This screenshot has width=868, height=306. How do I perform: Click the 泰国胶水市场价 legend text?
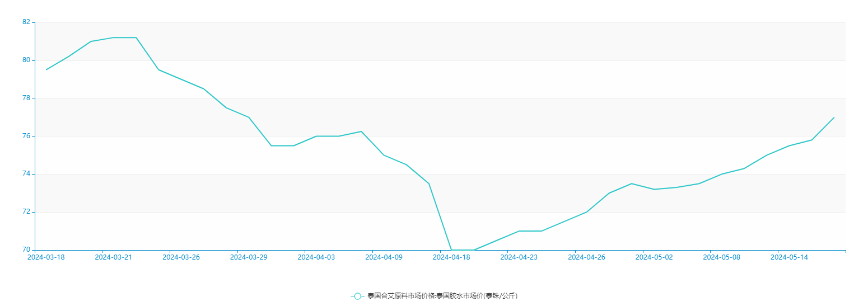click(x=442, y=296)
